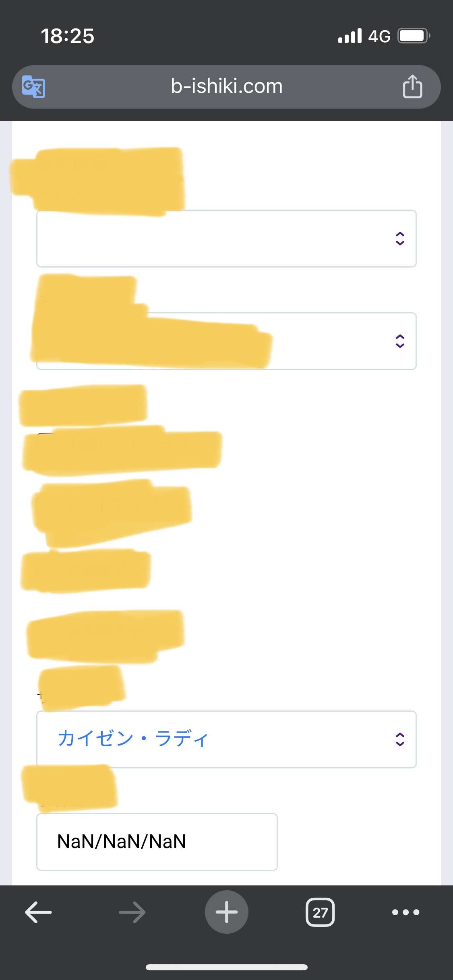Viewport: 453px width, 980px height.
Task: Tap the battery indicator in status bar
Action: [x=414, y=36]
